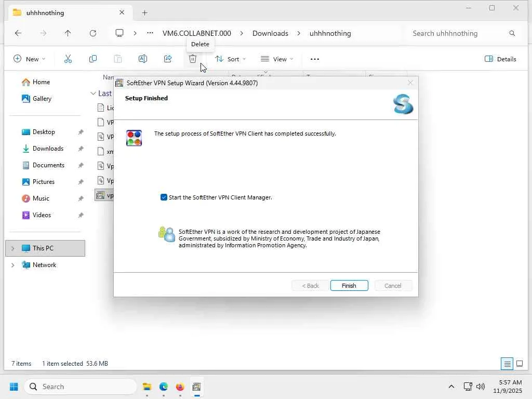Unpin Desktop using its pin icon
The width and height of the screenshot is (532, 399).
[x=81, y=132]
